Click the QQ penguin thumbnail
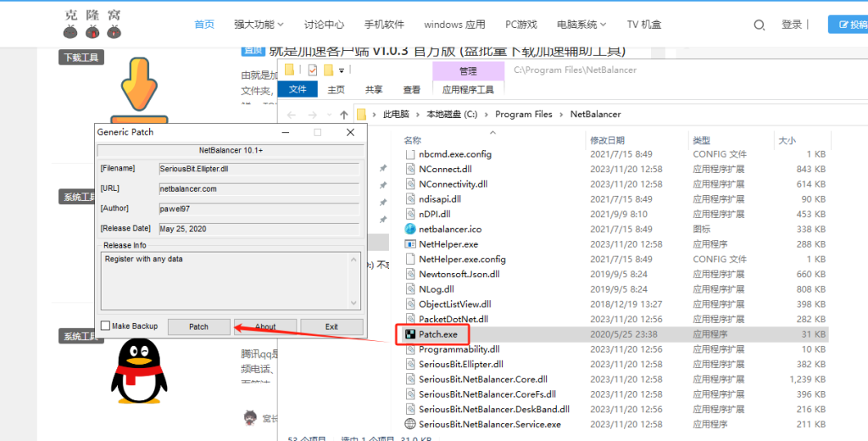The height and width of the screenshot is (441, 868). tap(139, 370)
